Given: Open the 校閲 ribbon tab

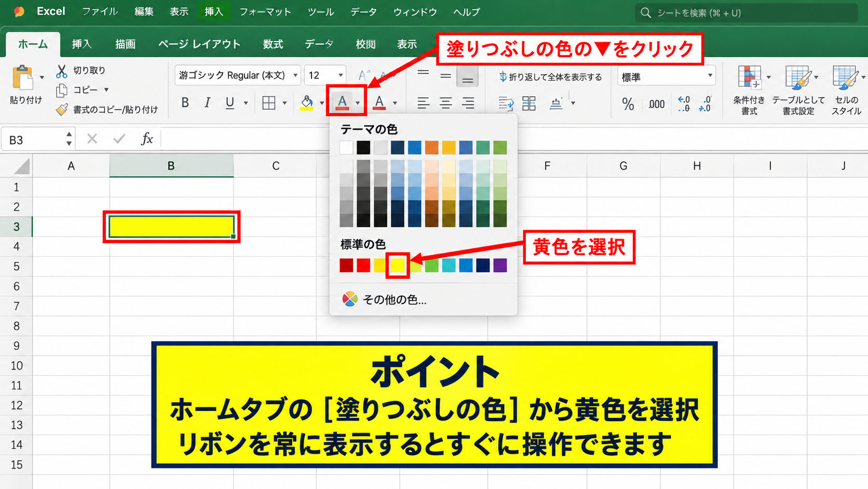Looking at the screenshot, I should [365, 44].
